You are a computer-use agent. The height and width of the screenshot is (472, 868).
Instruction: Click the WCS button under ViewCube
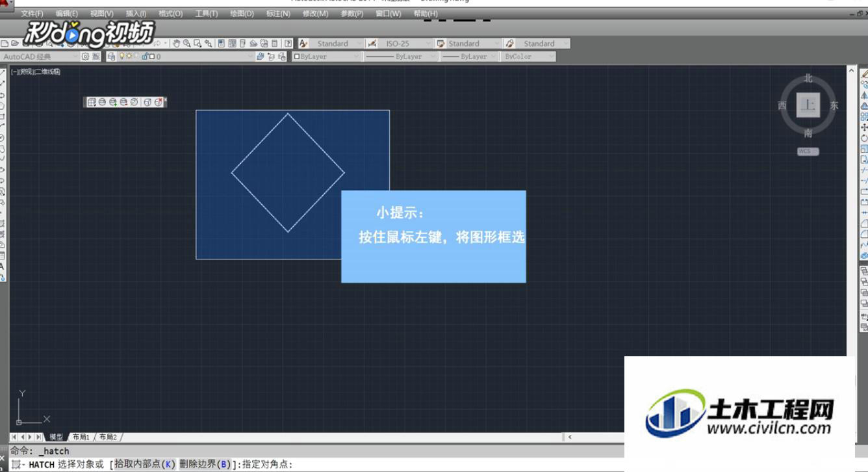tap(808, 151)
